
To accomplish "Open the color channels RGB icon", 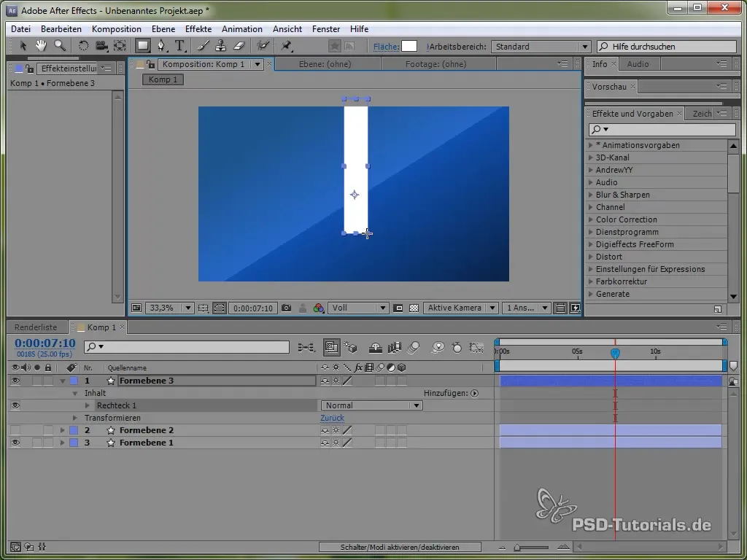I will (319, 308).
